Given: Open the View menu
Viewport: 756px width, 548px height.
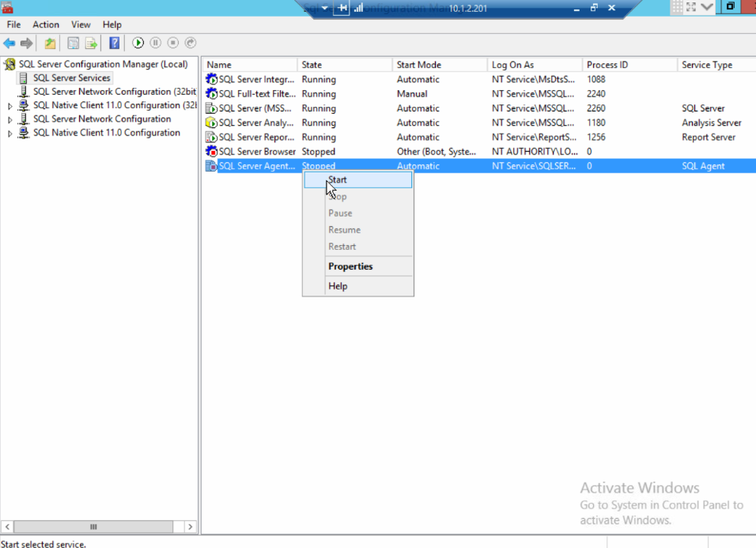Looking at the screenshot, I should [x=81, y=25].
